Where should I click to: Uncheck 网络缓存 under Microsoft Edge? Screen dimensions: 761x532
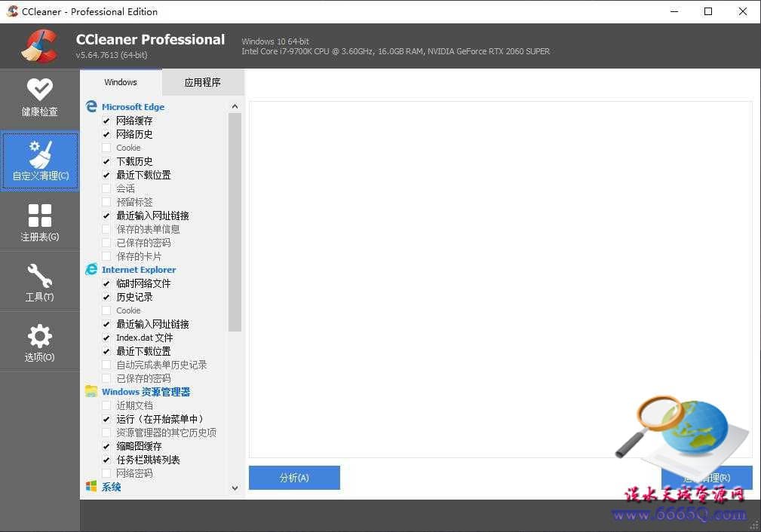[x=106, y=121]
